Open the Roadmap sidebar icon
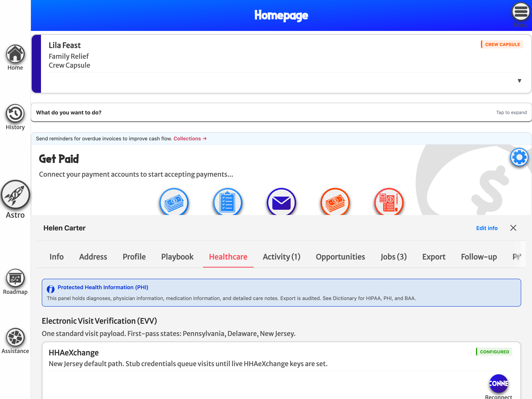The width and height of the screenshot is (532, 399). click(15, 278)
